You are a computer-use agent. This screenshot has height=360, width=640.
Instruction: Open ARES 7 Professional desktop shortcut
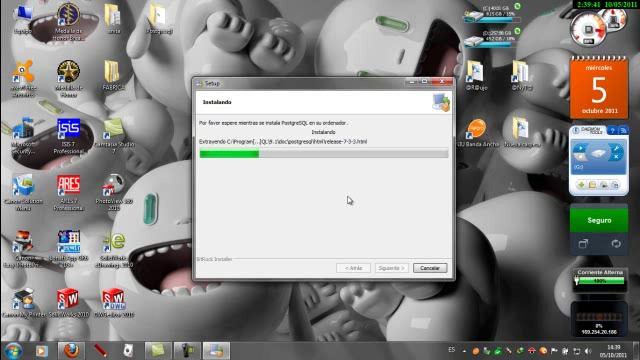[x=68, y=193]
